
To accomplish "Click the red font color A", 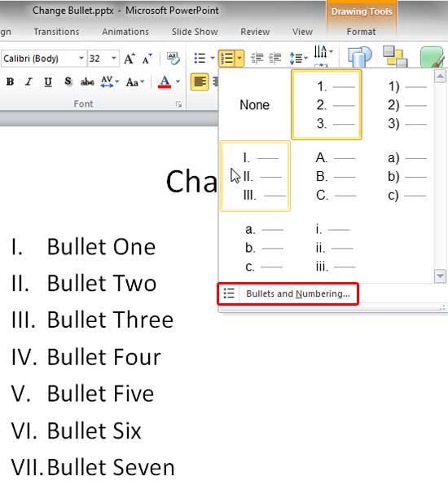I will (x=165, y=82).
